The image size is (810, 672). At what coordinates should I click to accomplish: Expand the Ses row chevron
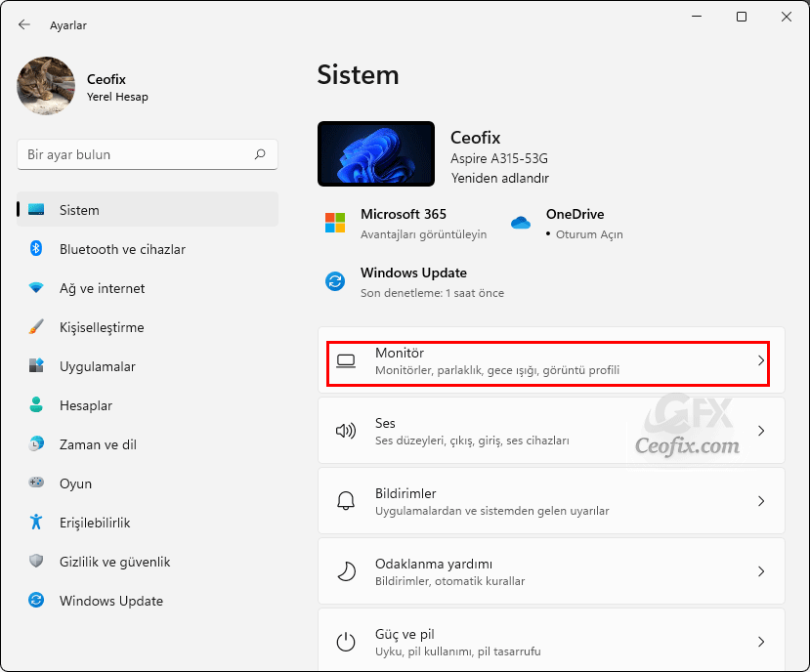point(761,431)
